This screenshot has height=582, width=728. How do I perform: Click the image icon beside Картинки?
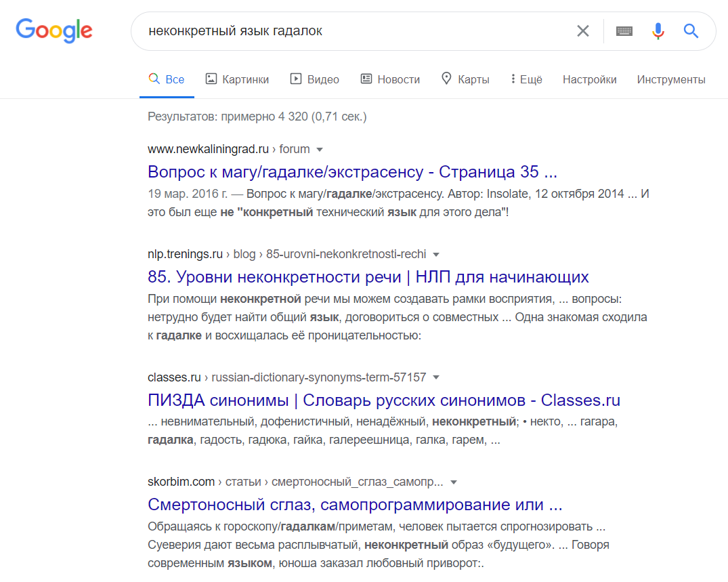pos(211,79)
